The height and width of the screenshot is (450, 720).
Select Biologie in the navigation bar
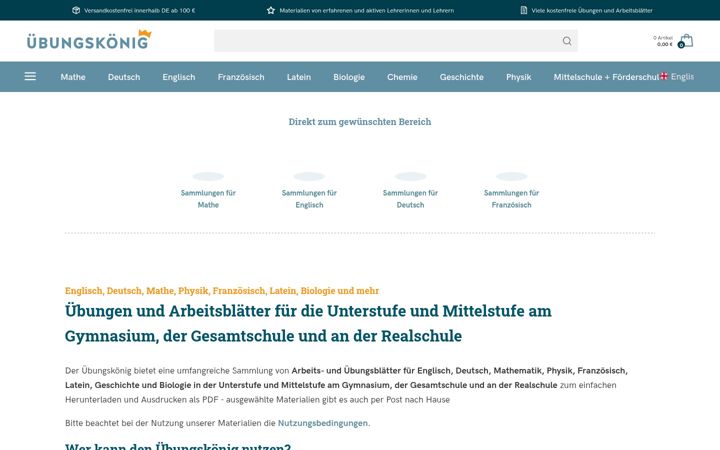point(349,77)
